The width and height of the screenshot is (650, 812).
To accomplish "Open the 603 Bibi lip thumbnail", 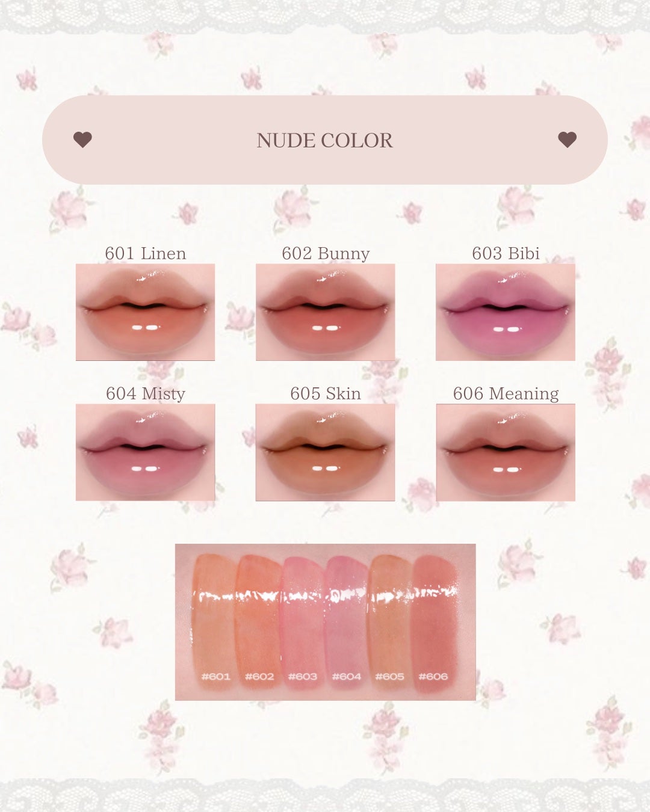I will [x=506, y=312].
